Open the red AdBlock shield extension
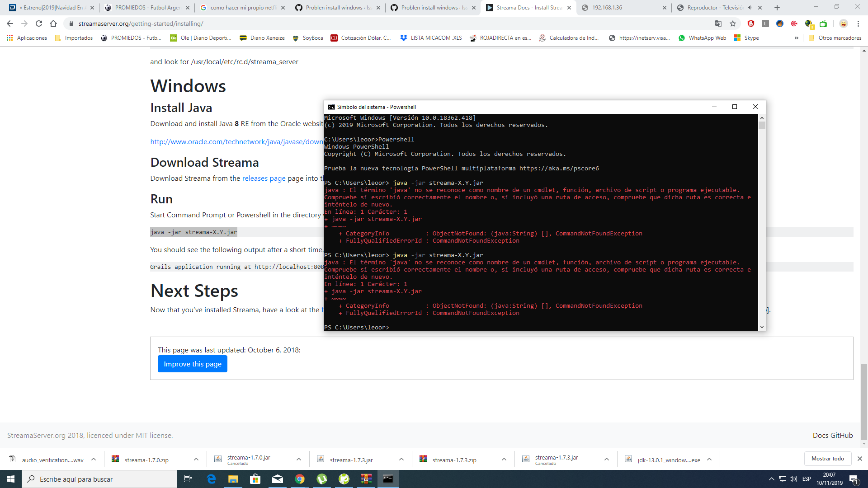 pos(750,23)
